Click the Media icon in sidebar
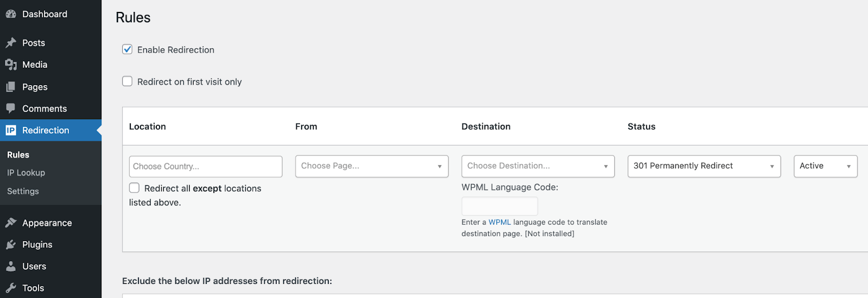868x298 pixels. coord(11,64)
